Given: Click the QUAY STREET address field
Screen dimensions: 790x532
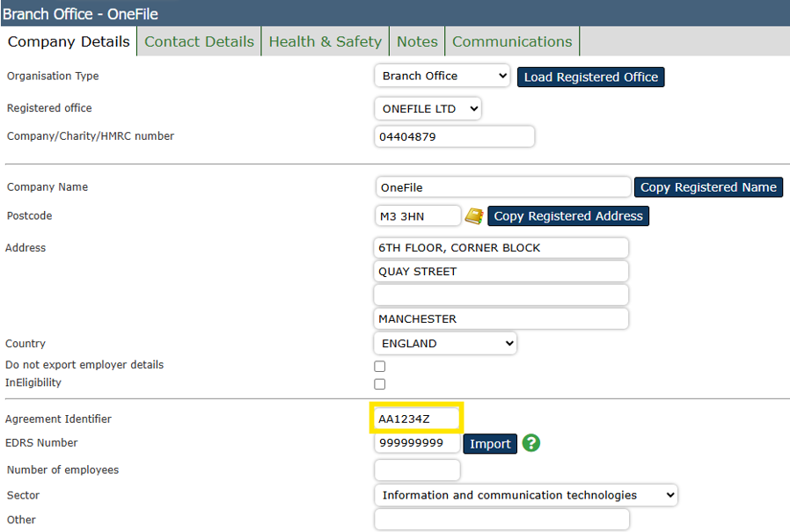Looking at the screenshot, I should pyautogui.click(x=501, y=272).
